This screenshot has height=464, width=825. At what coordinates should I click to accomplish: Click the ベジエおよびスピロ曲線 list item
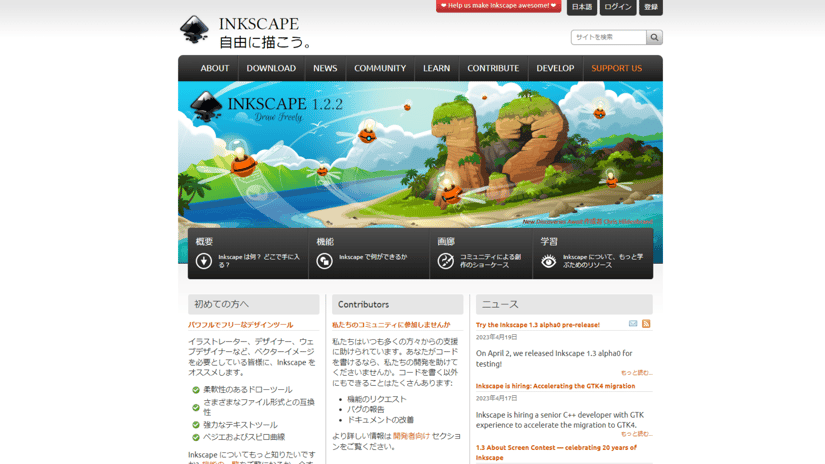(x=244, y=437)
